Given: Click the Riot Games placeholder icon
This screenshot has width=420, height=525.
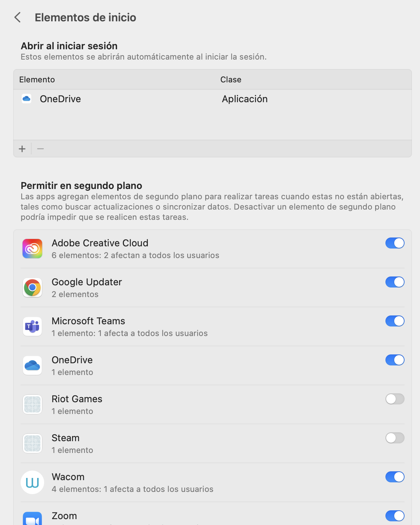Looking at the screenshot, I should [x=32, y=405].
